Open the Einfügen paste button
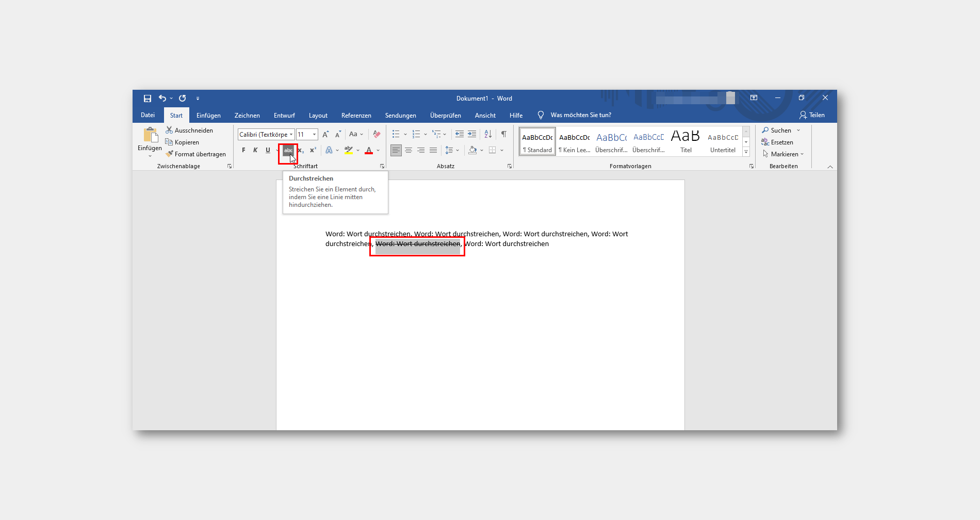 150,142
